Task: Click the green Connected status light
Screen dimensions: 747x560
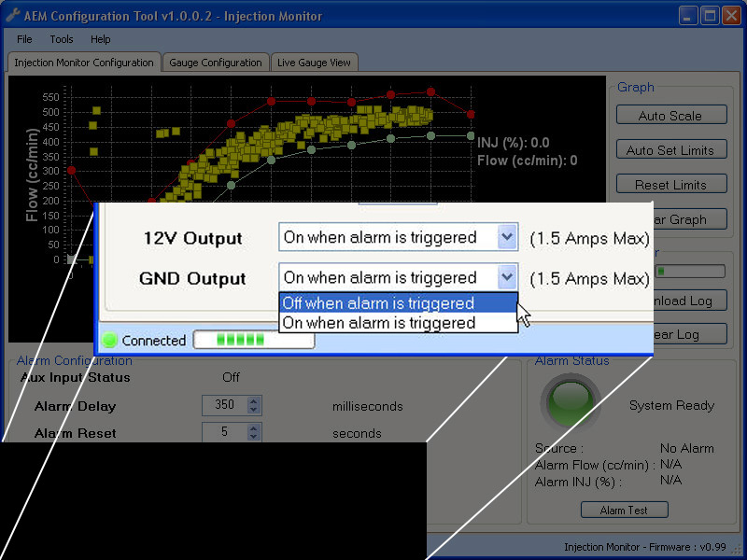Action: (109, 340)
